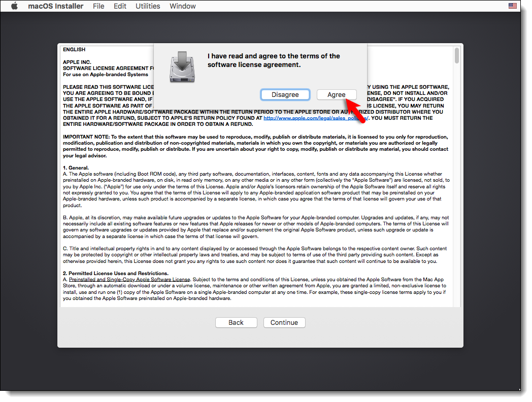Click paragraph starting 'B. Apple, at its discretion'
The image size is (532, 402).
tap(256, 227)
